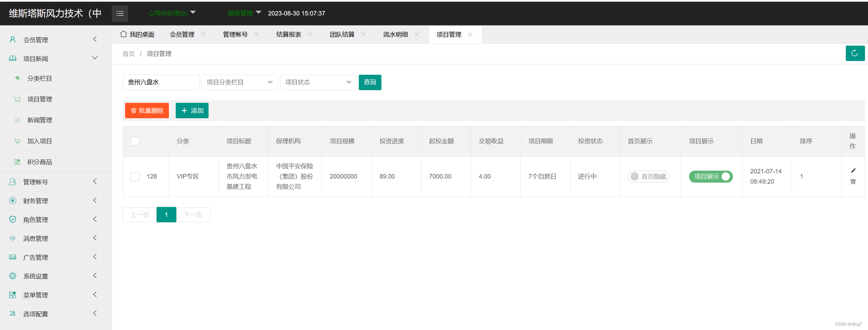Click the icon beside 积分商品
Image resolution: width=868 pixels, height=330 pixels.
17,162
